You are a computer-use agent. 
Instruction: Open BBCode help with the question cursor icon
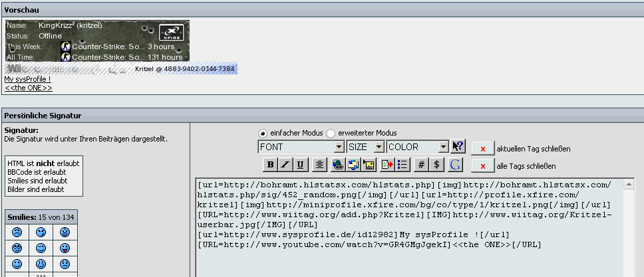[458, 147]
